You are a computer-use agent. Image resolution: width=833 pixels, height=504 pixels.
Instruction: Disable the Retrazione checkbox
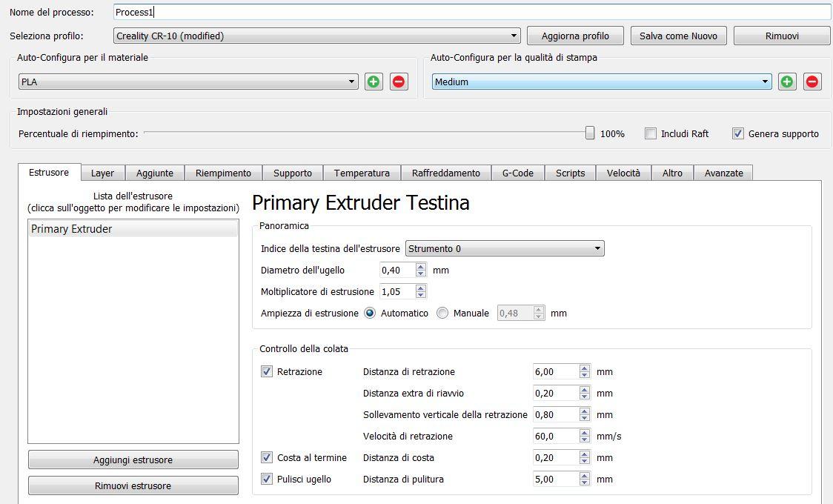267,372
